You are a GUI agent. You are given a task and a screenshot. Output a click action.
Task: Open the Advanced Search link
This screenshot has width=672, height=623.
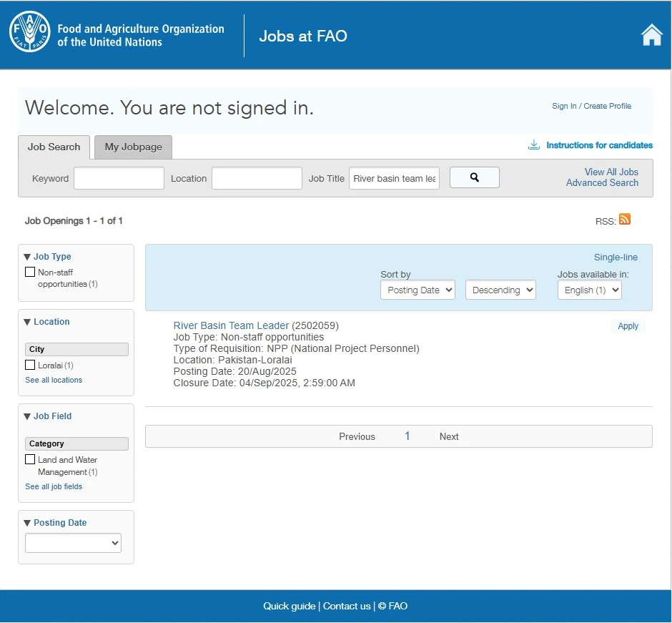[602, 182]
